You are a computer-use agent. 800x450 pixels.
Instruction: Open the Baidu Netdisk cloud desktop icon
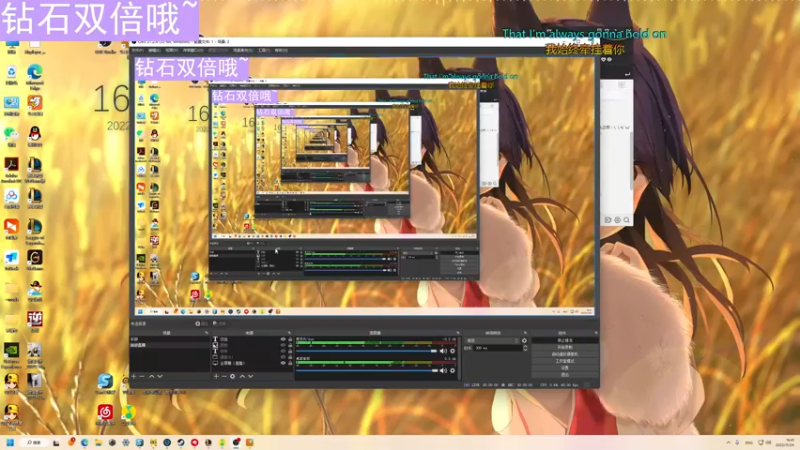12,196
